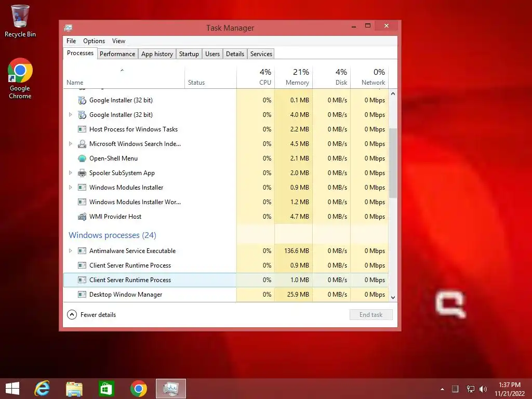Show hidden tray icons arrow

tap(442, 389)
